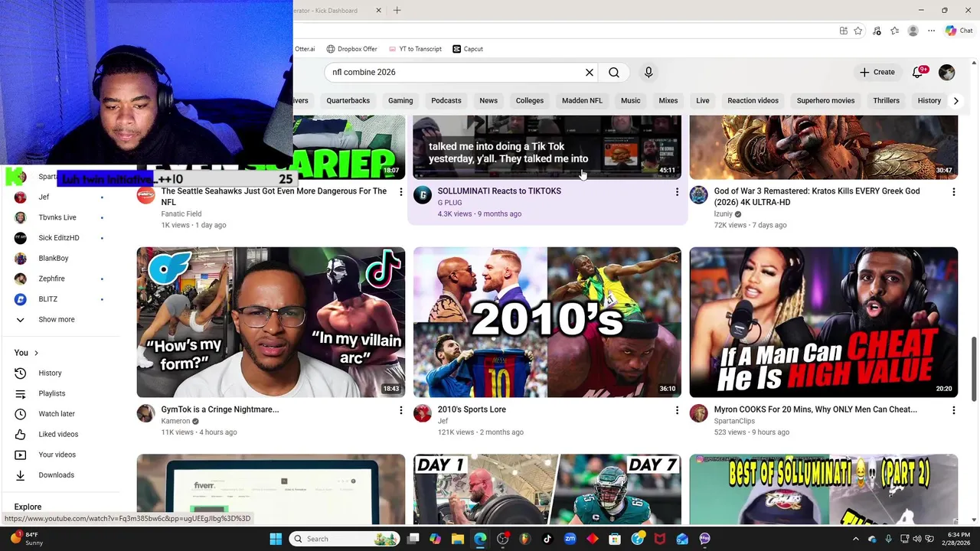Screen dimensions: 980x551
Task: Open options menu for 2010's Sports Lore
Action: (677, 410)
